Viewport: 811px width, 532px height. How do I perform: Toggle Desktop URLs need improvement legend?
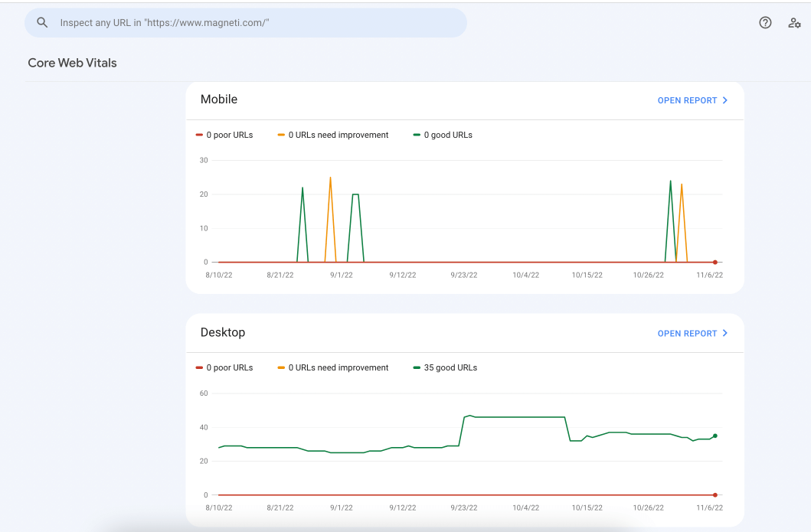[x=333, y=367]
